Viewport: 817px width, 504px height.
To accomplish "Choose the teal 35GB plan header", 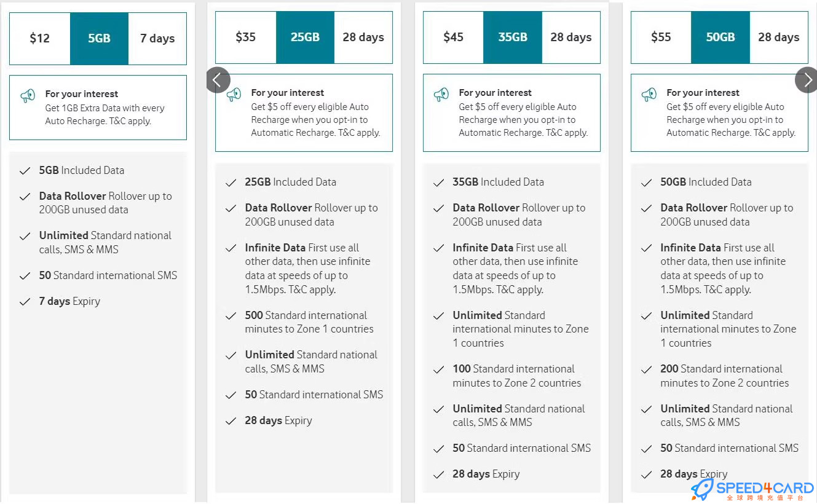I will (513, 37).
